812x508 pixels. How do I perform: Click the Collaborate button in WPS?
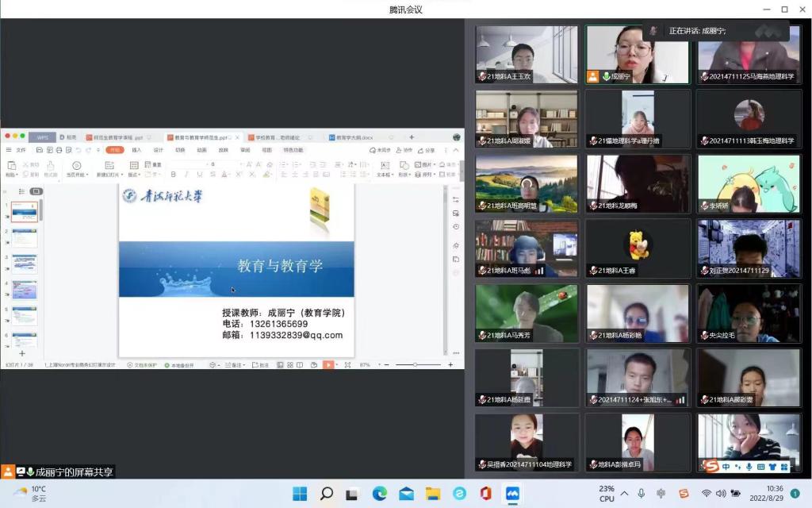pyautogui.click(x=404, y=150)
